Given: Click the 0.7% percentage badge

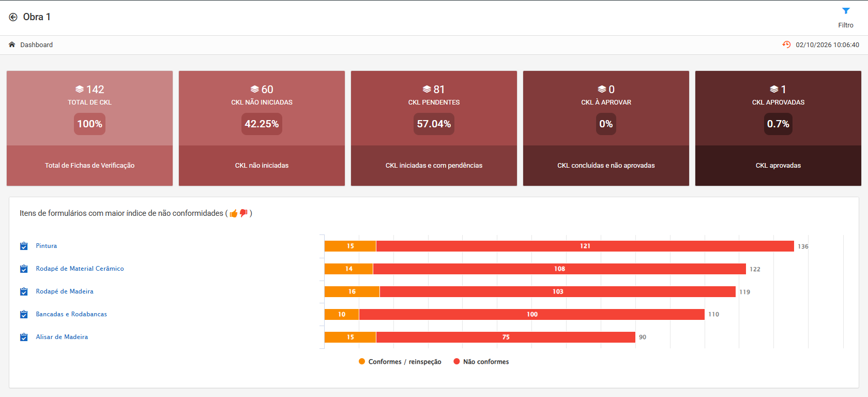Looking at the screenshot, I should click(778, 124).
